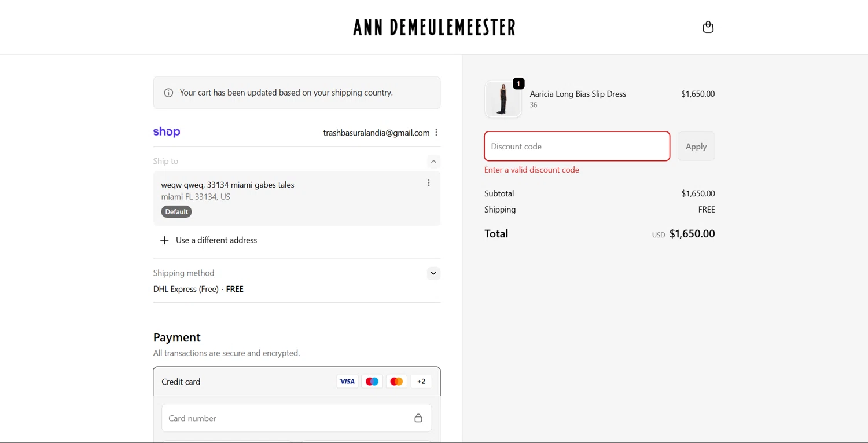Click the Visa card icon
This screenshot has width=868, height=443.
[x=347, y=382]
